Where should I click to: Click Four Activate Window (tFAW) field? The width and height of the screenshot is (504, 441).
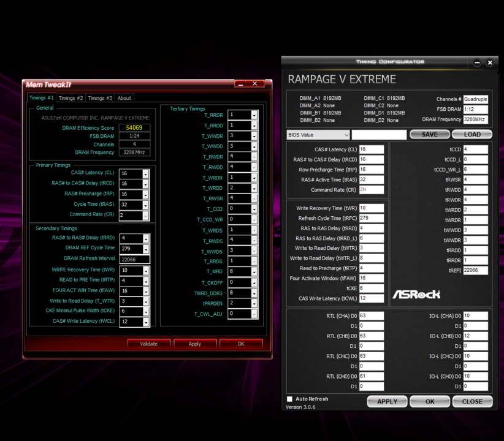pos(371,278)
